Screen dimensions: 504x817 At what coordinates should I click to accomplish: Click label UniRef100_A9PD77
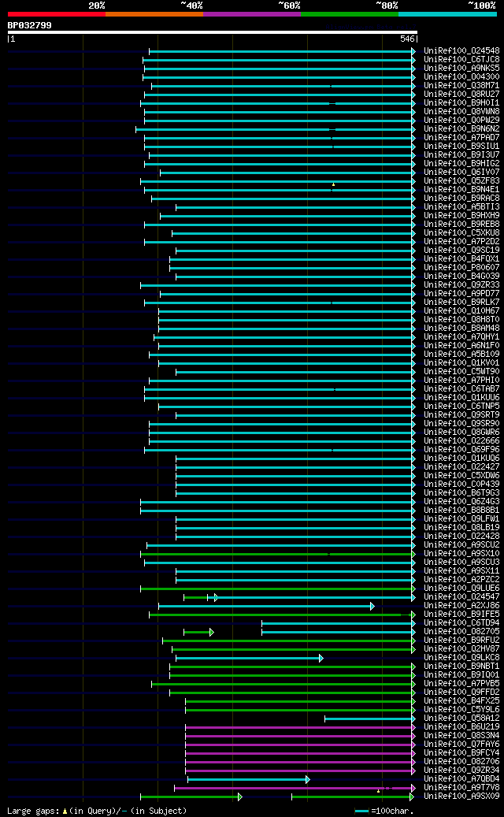461,293
